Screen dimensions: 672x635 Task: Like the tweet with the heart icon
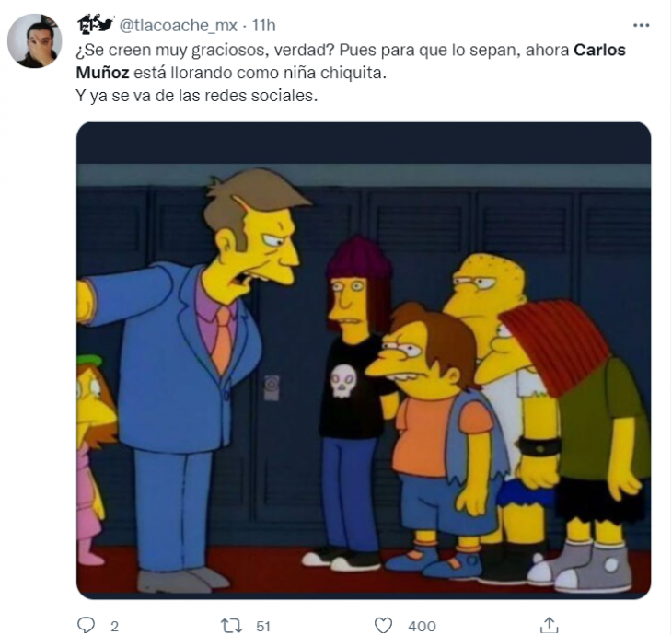(383, 625)
